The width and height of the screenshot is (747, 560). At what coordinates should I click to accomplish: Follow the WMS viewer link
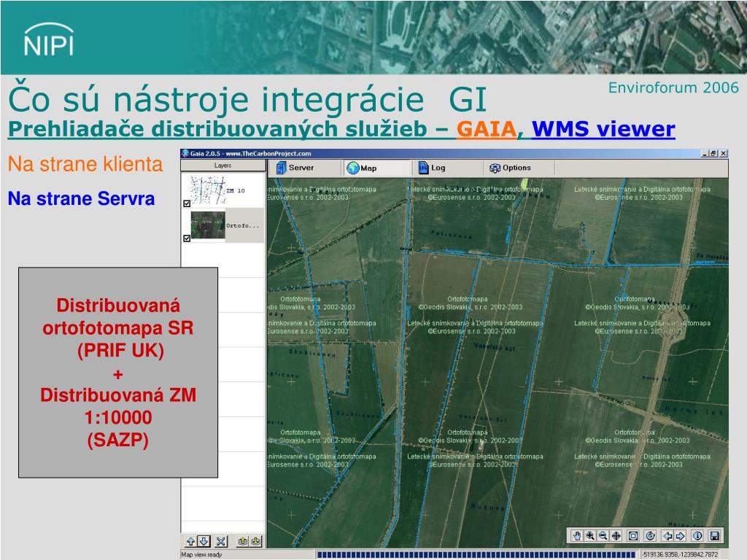tap(603, 129)
